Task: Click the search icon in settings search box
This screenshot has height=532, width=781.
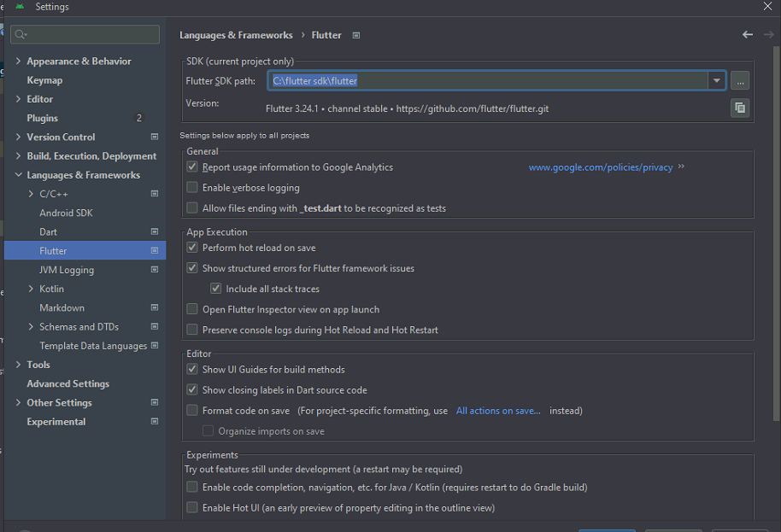Action: click(x=21, y=34)
